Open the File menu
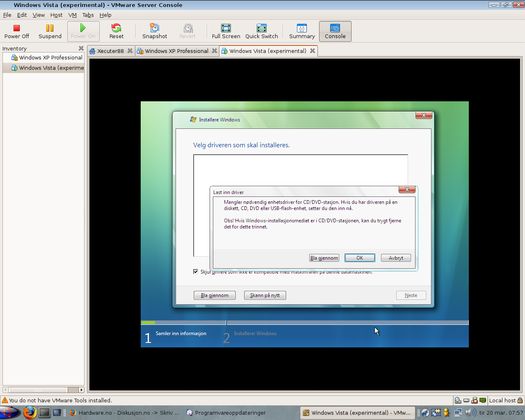This screenshot has height=420, width=525. click(x=7, y=15)
